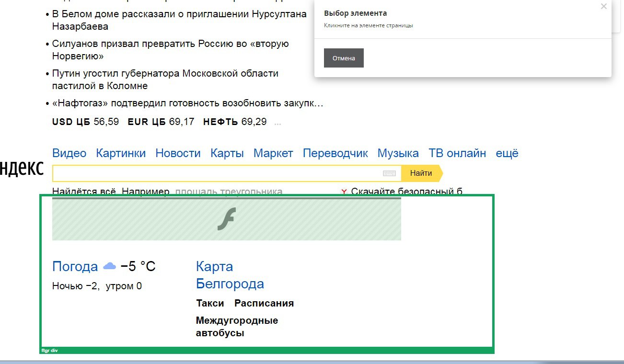Open the «Нафтогаз» news headline

[x=188, y=103]
